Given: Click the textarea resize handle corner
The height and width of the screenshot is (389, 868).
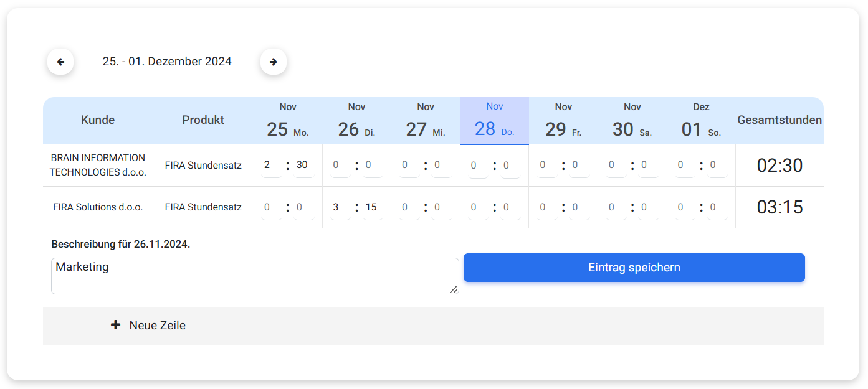Looking at the screenshot, I should point(454,289).
